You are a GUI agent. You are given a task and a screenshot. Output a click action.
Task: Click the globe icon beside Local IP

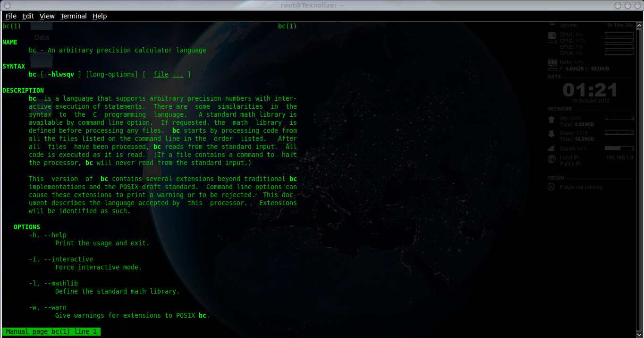551,159
